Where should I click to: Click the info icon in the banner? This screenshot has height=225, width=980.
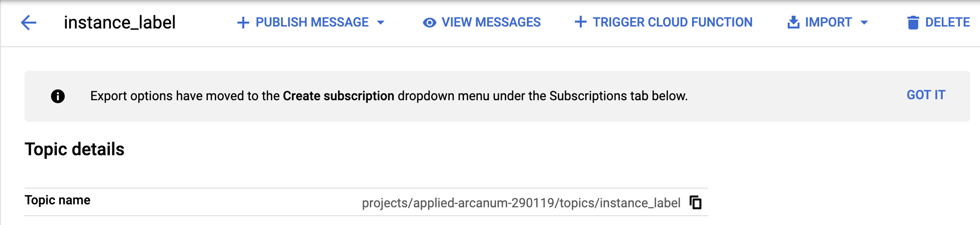[58, 96]
